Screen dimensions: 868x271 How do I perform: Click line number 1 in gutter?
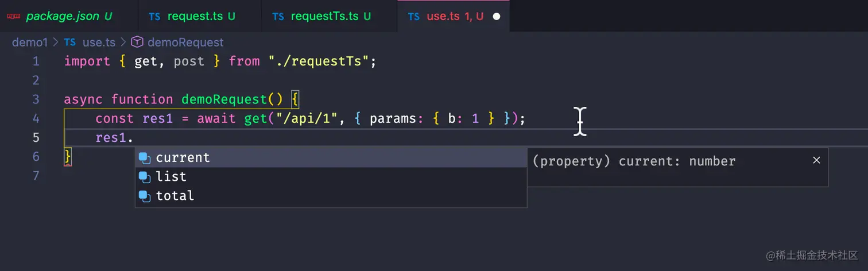[36, 61]
